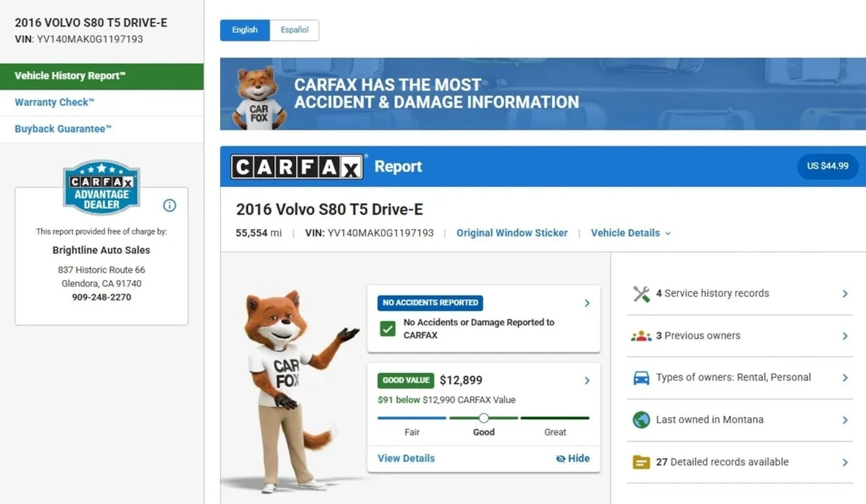The height and width of the screenshot is (504, 866).
Task: Open Warranty Check in the sidebar
Action: coord(102,103)
